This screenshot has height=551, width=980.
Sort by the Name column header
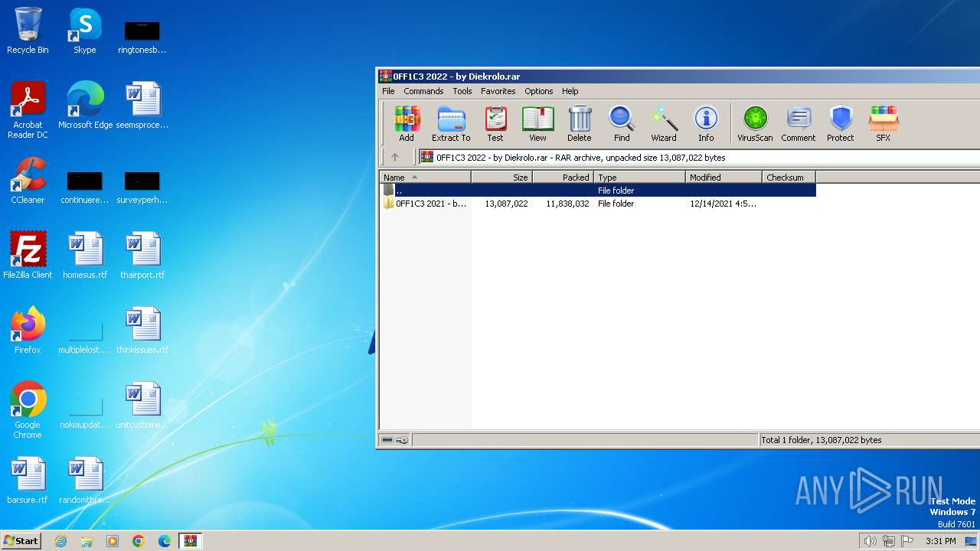(425, 177)
